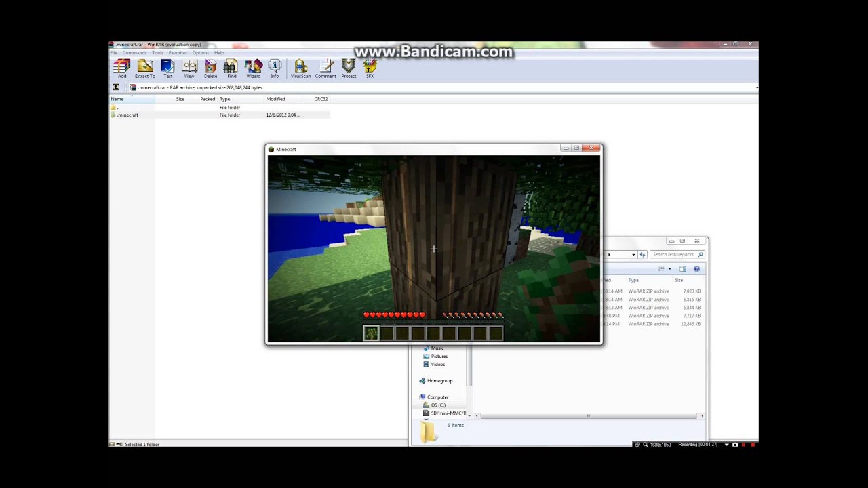
Task: Click the View file icon
Action: pos(189,68)
